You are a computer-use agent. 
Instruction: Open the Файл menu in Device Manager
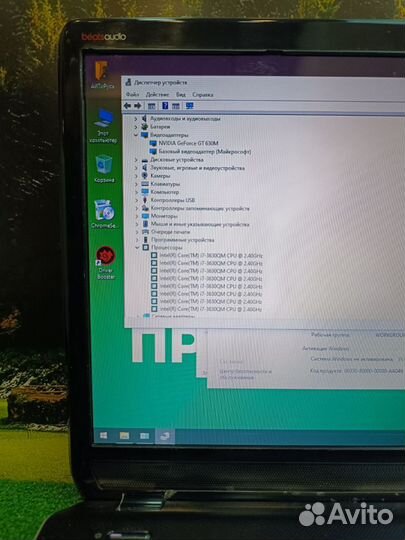point(132,94)
